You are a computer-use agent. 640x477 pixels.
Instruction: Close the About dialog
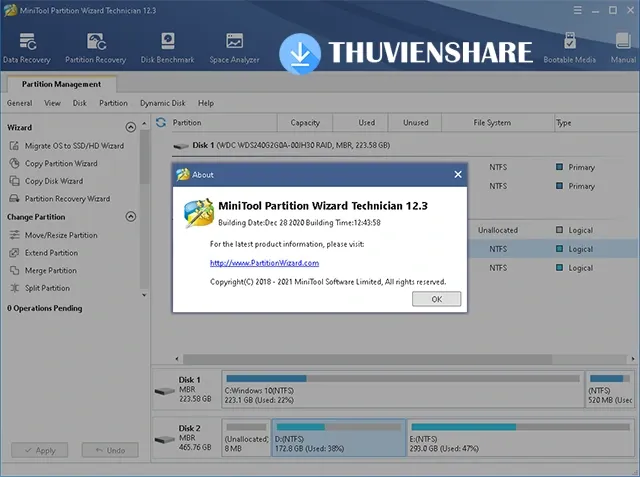point(458,175)
